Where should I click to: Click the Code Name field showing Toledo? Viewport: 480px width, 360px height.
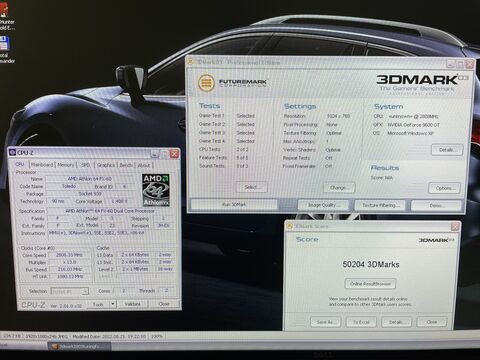coord(69,186)
